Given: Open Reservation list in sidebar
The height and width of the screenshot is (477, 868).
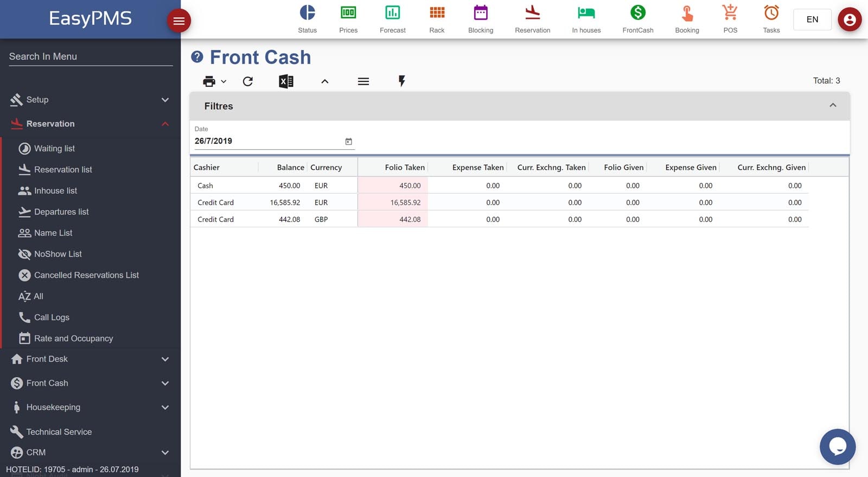Looking at the screenshot, I should [x=63, y=170].
